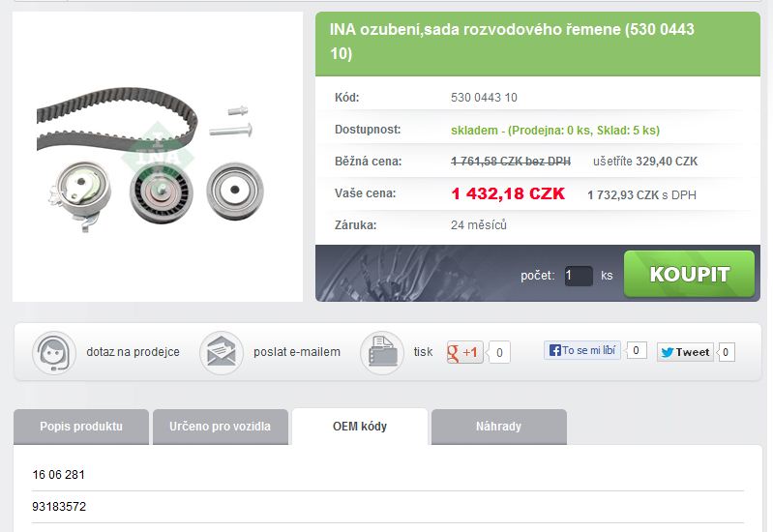This screenshot has height=532, width=773.
Task: Select the 'OEM kódy' tab
Action: [360, 427]
